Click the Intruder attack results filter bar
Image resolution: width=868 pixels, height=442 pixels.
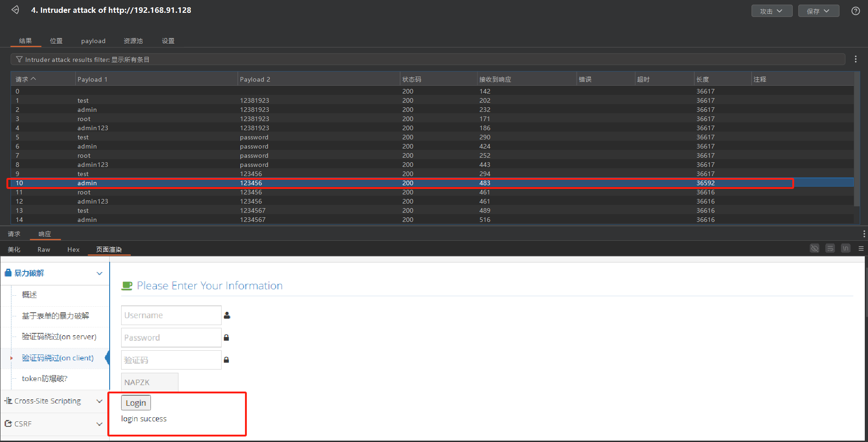point(428,59)
